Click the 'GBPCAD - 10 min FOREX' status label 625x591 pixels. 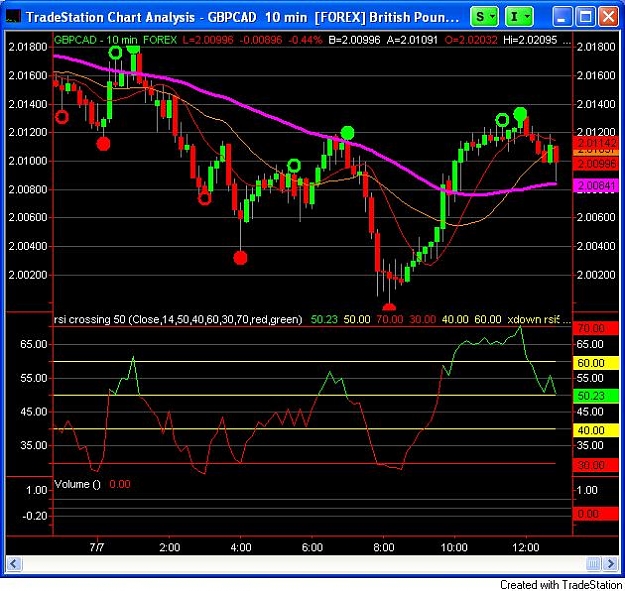tap(115, 40)
